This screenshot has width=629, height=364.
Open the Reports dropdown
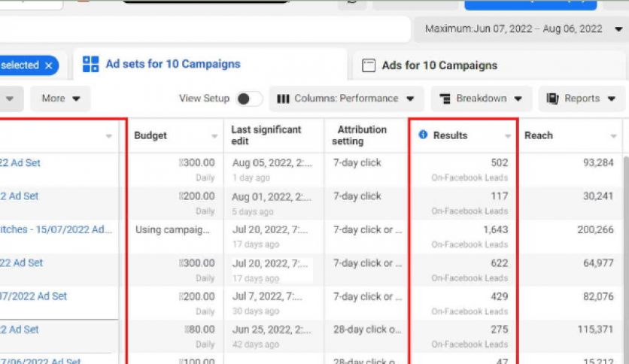click(x=582, y=99)
